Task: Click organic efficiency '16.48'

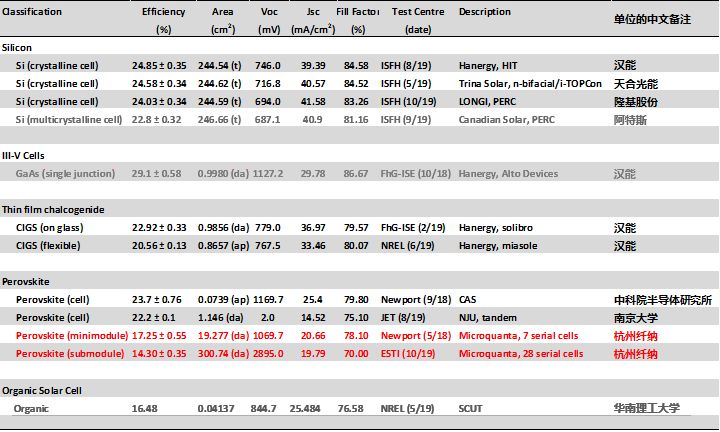Action: pos(144,409)
